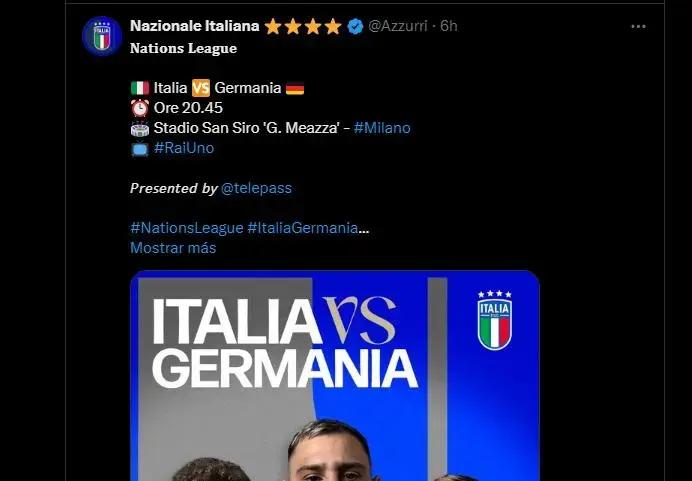The width and height of the screenshot is (692, 481).
Task: Open the tweet's more options menu
Action: click(638, 27)
